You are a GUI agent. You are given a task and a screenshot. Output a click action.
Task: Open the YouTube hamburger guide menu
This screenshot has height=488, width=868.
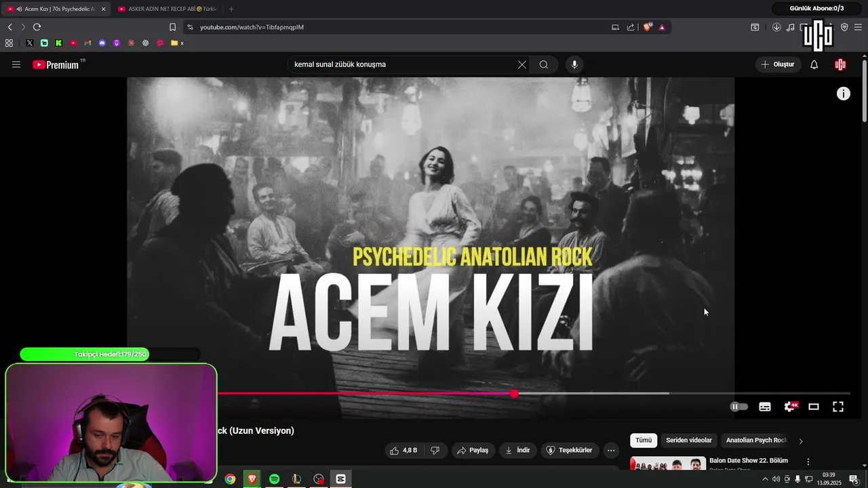pos(16,64)
